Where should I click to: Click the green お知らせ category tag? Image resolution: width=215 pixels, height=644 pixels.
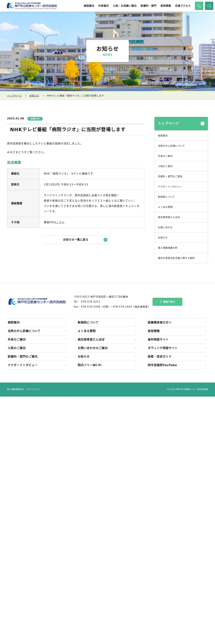[x=35, y=119]
